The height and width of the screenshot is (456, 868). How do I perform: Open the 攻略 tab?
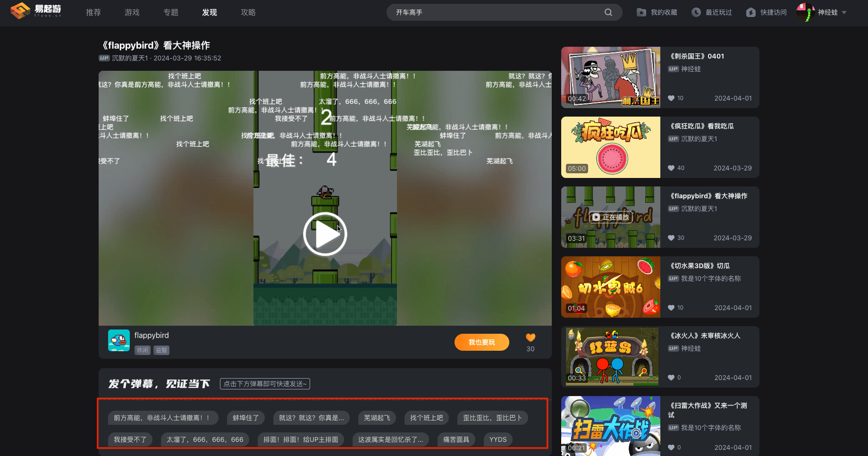point(248,12)
